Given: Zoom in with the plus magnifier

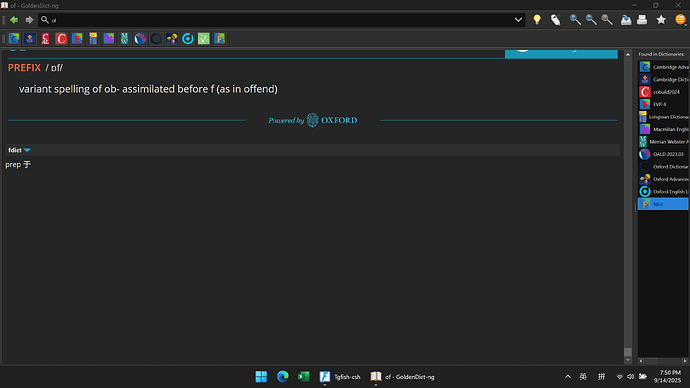Looking at the screenshot, I should [x=575, y=20].
